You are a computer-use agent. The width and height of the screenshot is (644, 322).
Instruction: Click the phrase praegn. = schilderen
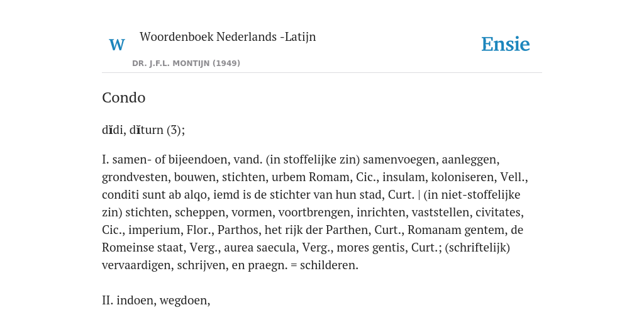point(303,265)
